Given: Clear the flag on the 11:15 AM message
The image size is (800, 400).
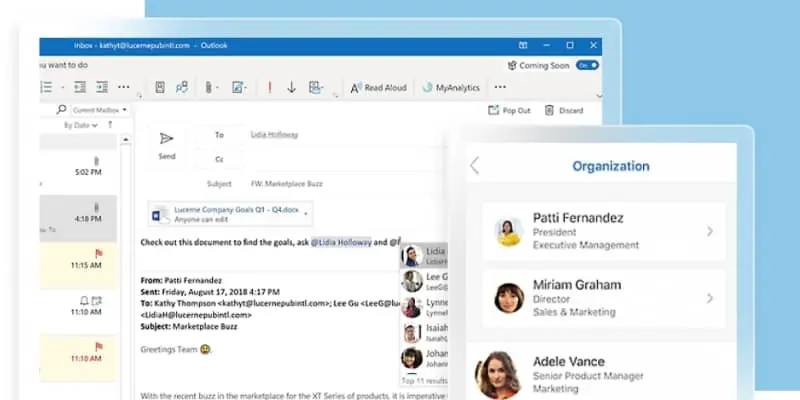Looking at the screenshot, I should click(99, 253).
